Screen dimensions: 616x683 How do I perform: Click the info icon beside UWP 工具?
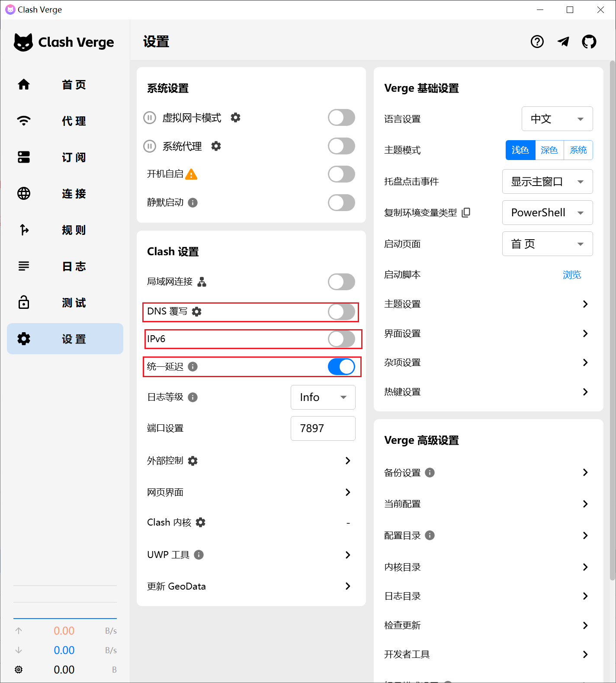(199, 555)
